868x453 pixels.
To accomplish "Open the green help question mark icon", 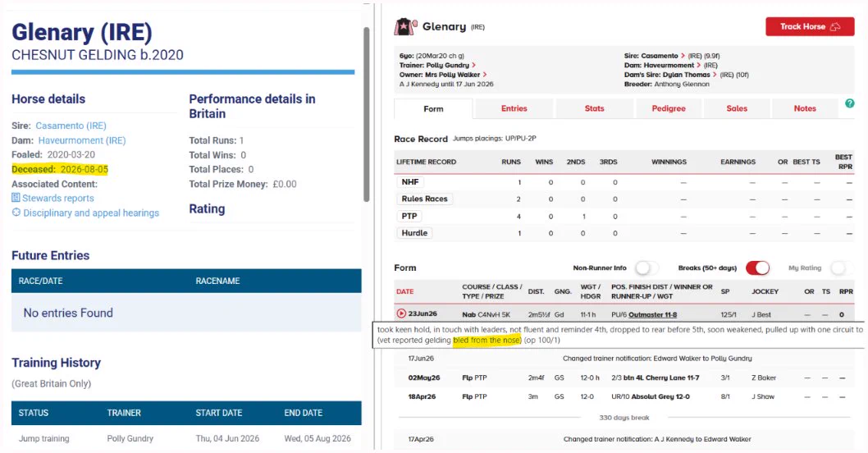I will click(x=850, y=103).
